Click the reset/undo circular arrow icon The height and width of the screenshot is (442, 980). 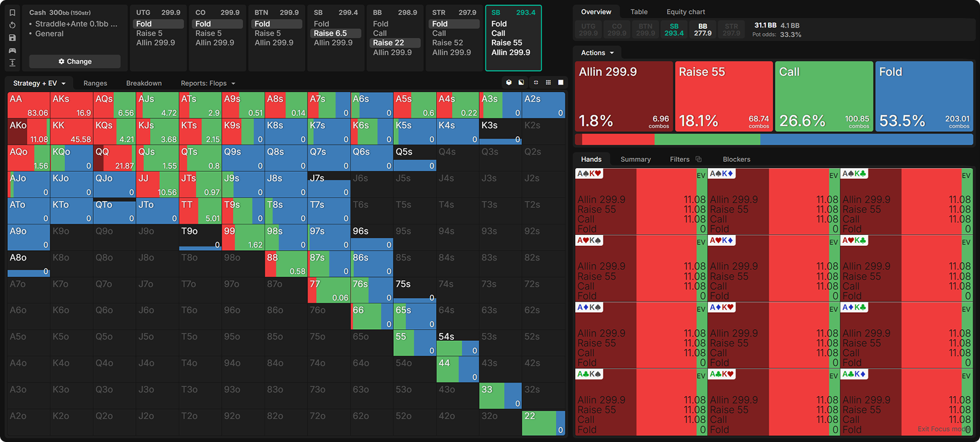[x=12, y=25]
